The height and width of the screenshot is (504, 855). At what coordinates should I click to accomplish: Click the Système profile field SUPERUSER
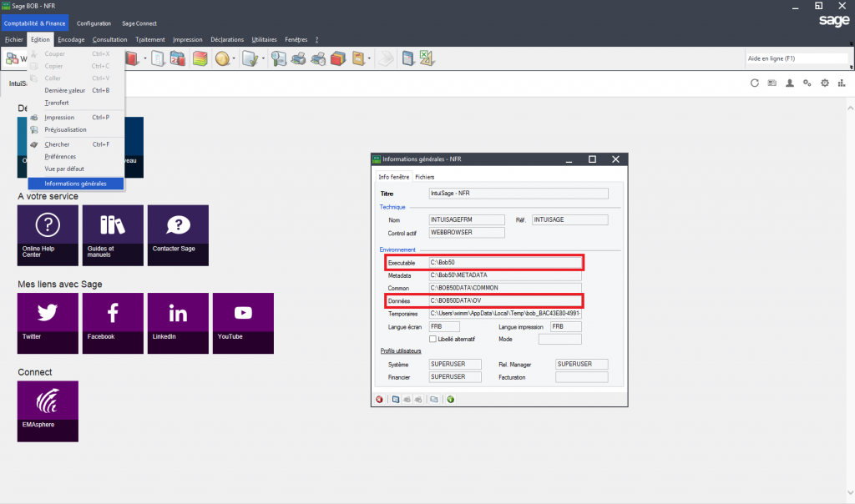(x=455, y=364)
